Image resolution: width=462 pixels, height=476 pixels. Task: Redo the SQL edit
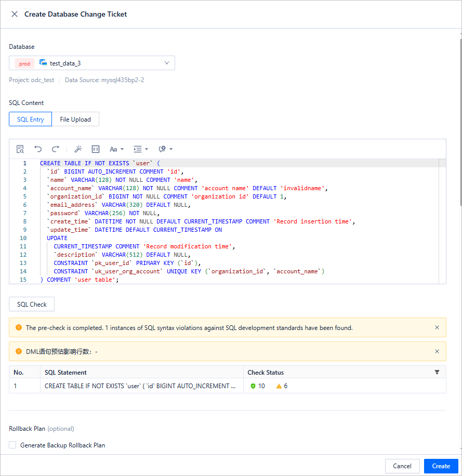pyautogui.click(x=56, y=149)
